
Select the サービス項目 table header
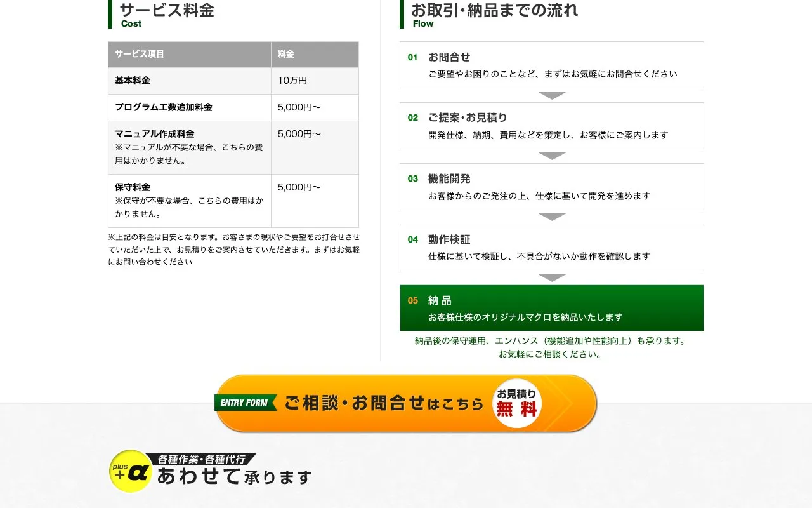pos(190,55)
